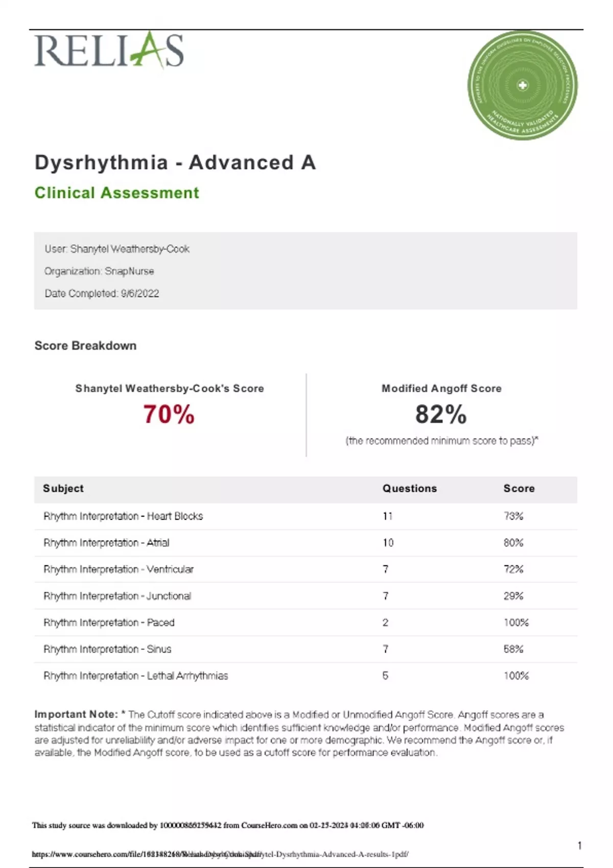Click the Heart Blocks rhythm row
Screen dimensions: 613x868
[123, 516]
